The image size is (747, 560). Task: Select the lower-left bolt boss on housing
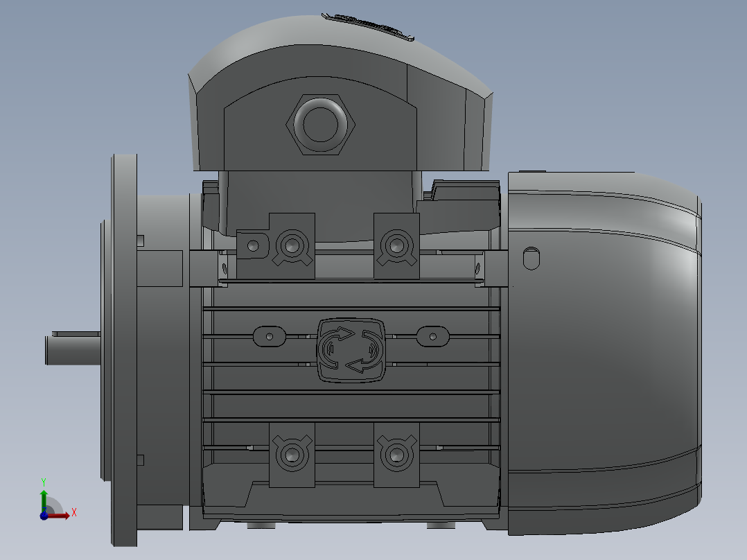(x=292, y=455)
